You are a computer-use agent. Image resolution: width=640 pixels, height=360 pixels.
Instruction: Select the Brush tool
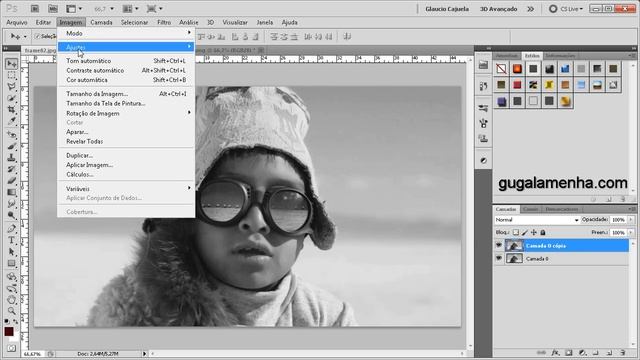click(11, 146)
